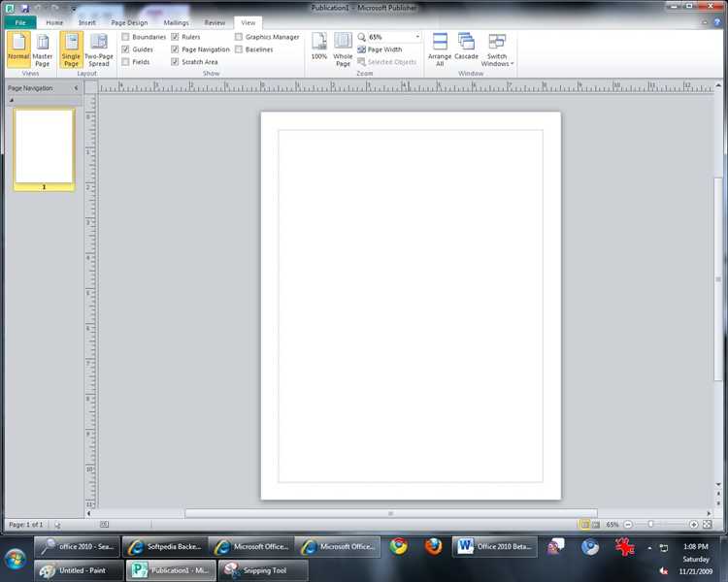728x582 pixels.
Task: Switch to the Insert tab
Action: 86,22
